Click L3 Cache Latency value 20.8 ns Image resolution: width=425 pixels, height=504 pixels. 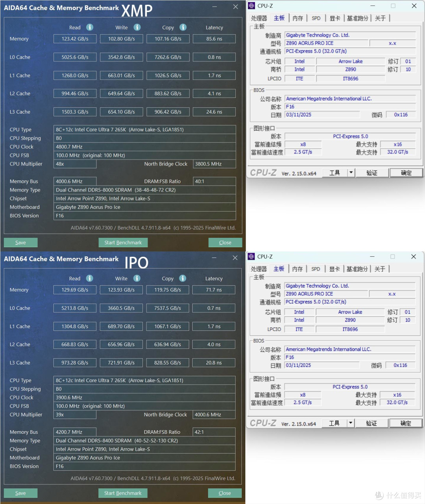tap(214, 362)
